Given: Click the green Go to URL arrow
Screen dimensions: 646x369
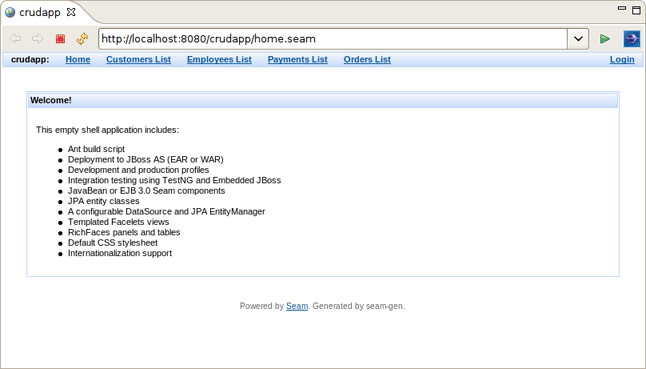Looking at the screenshot, I should [x=604, y=39].
